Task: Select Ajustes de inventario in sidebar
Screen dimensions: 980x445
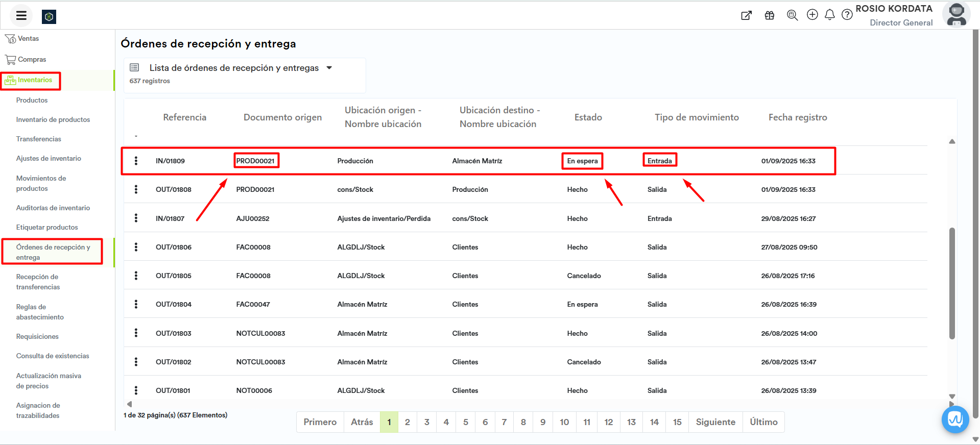Action: click(49, 159)
